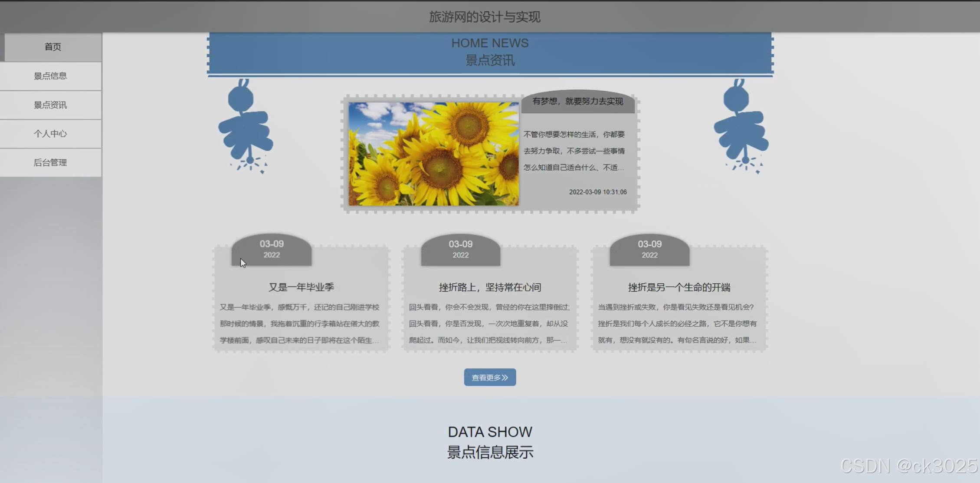This screenshot has width=980, height=483.
Task: Open 后台管理 in the sidebar
Action: coord(50,163)
